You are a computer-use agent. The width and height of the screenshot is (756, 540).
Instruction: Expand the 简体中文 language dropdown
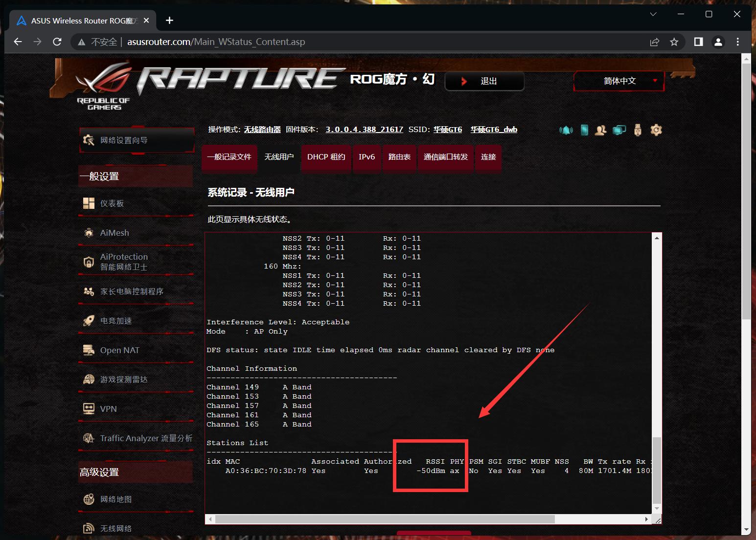click(x=619, y=81)
